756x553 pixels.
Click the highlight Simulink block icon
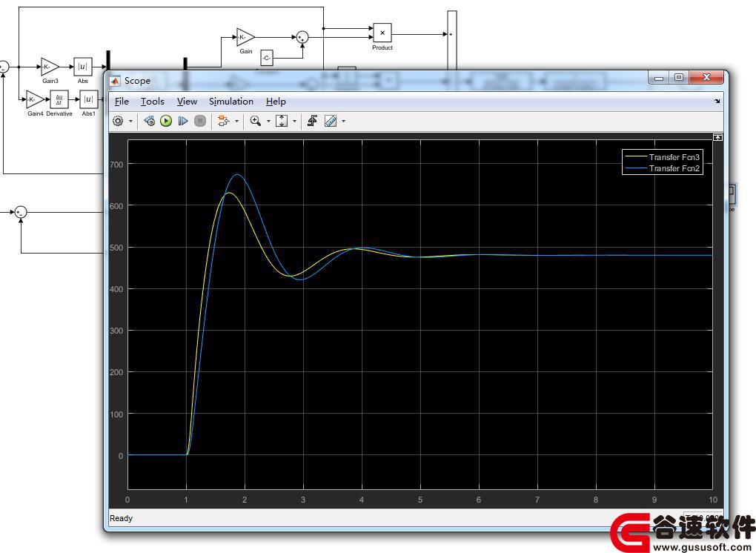point(223,121)
